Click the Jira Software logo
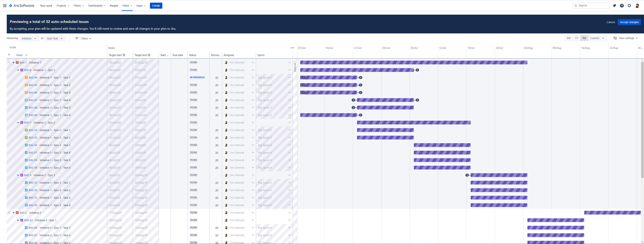Image resolution: width=644 pixels, height=244 pixels. pos(22,5)
